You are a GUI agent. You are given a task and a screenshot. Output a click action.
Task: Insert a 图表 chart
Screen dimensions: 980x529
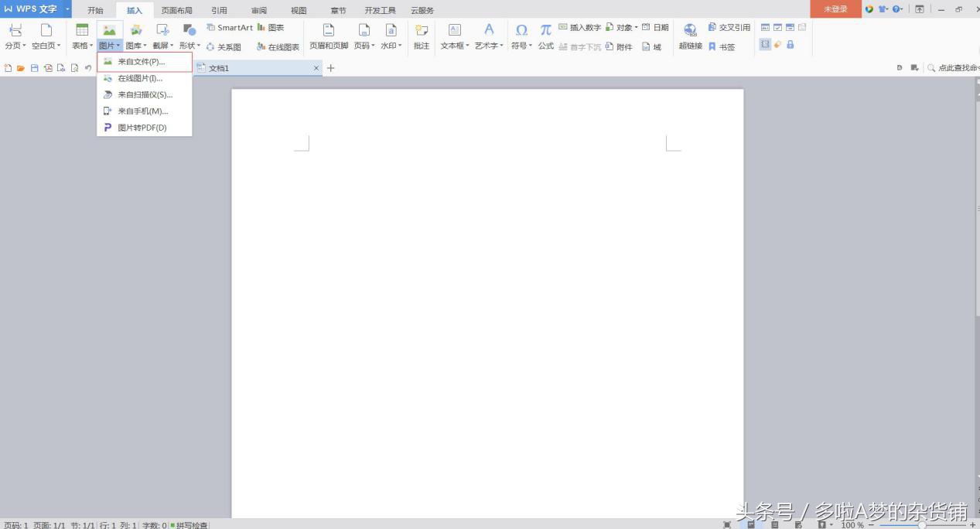[x=271, y=28]
